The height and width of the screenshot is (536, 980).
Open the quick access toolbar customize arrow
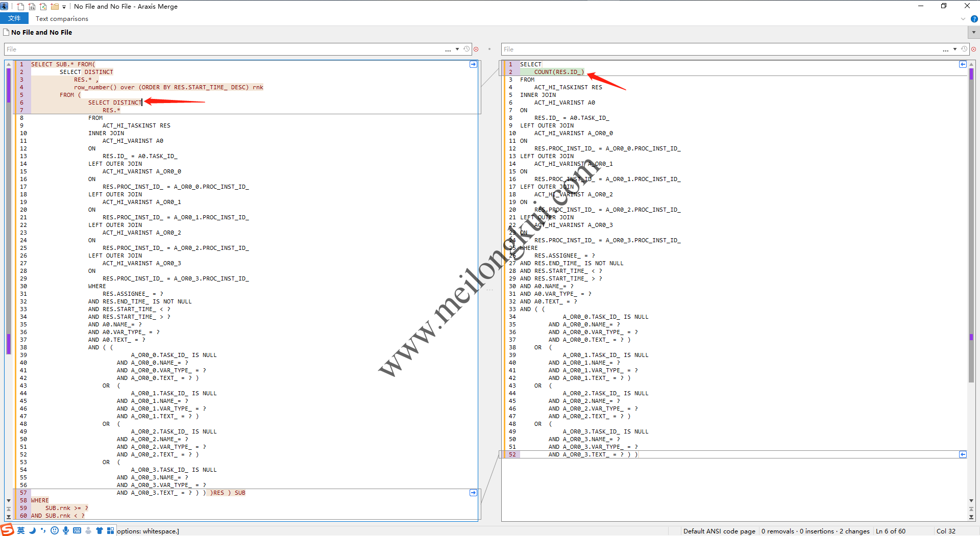click(x=64, y=7)
